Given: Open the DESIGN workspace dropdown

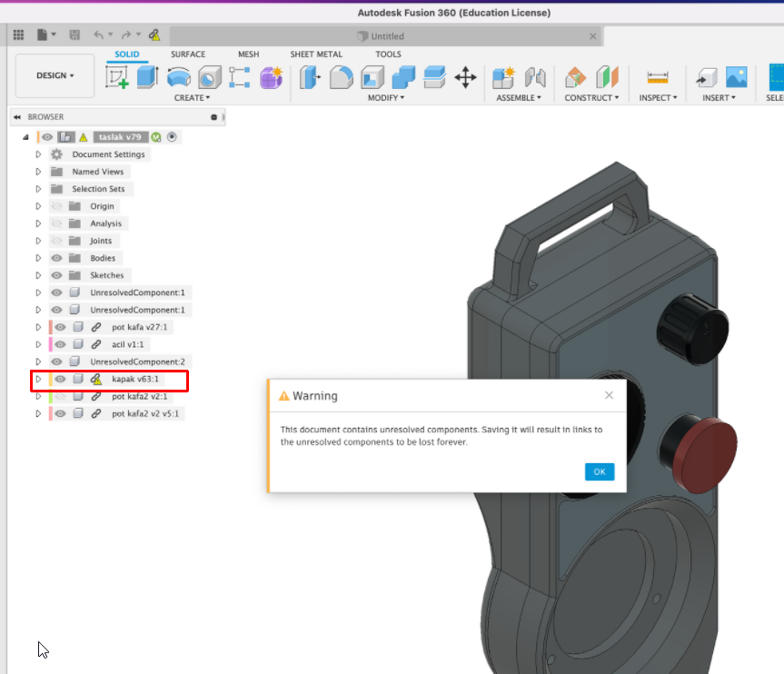Looking at the screenshot, I should click(55, 75).
